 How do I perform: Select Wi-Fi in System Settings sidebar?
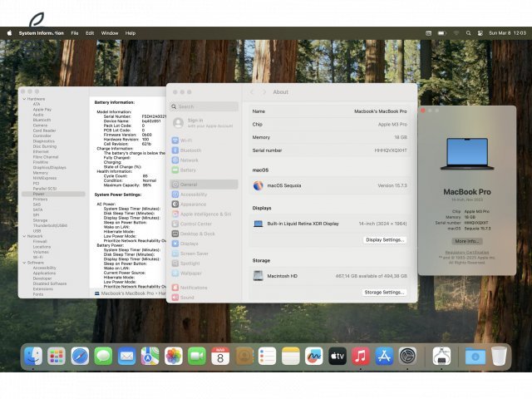point(204,140)
